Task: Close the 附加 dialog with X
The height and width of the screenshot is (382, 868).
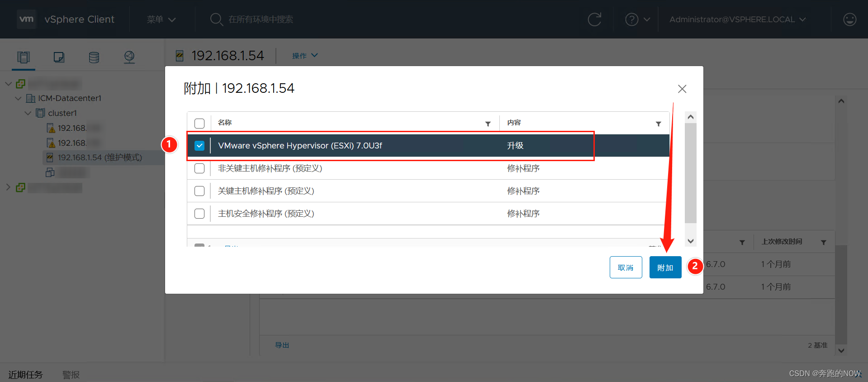Action: click(x=682, y=89)
